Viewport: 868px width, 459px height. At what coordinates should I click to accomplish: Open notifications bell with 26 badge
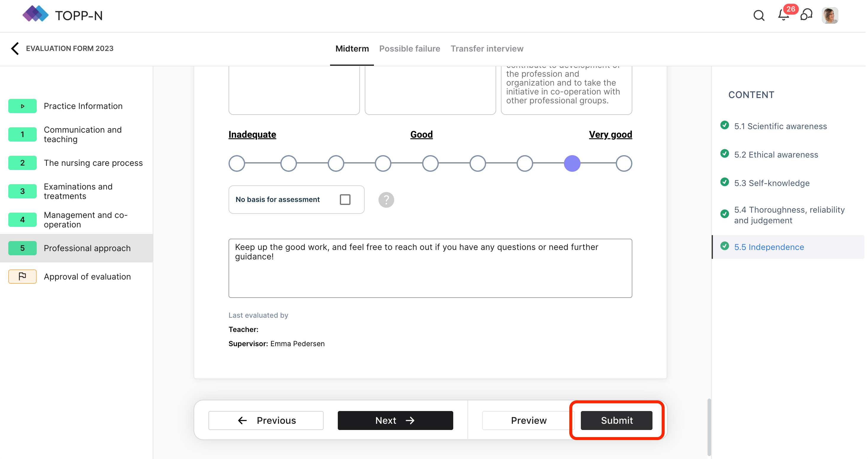coord(783,15)
